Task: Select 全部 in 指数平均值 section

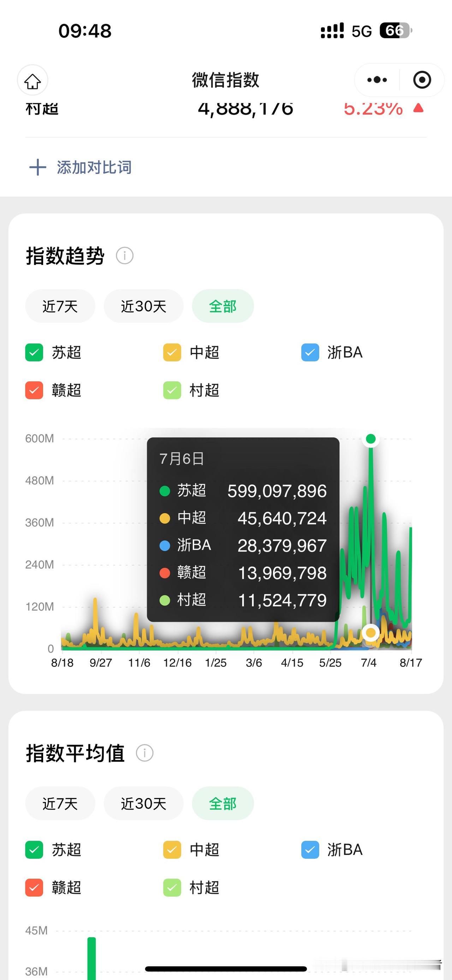Action: coord(223,803)
